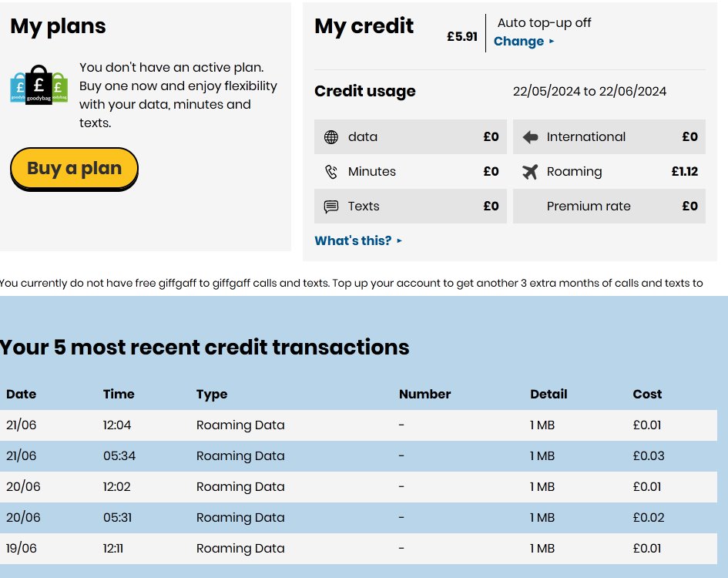Expand the What's this? link

click(x=358, y=240)
